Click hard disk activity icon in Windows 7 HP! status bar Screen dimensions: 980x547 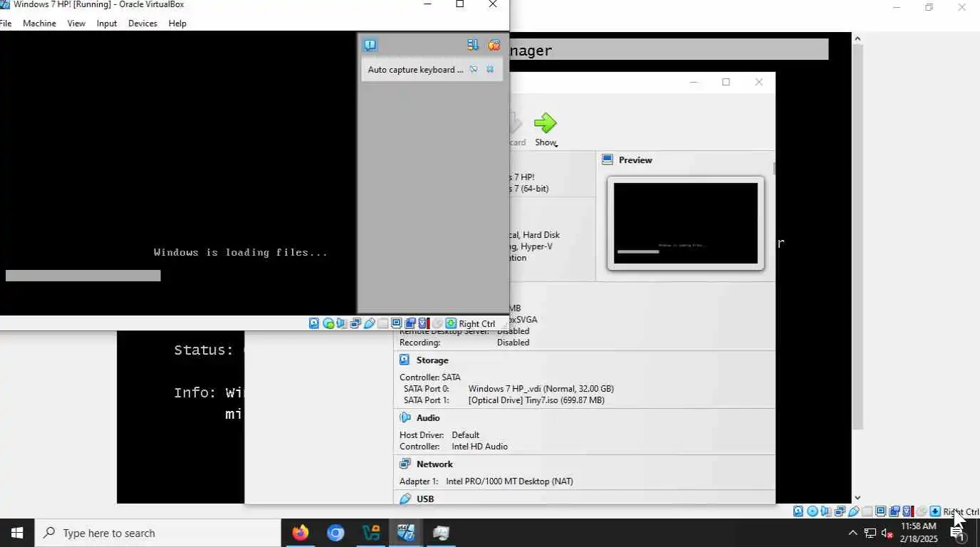click(x=314, y=323)
